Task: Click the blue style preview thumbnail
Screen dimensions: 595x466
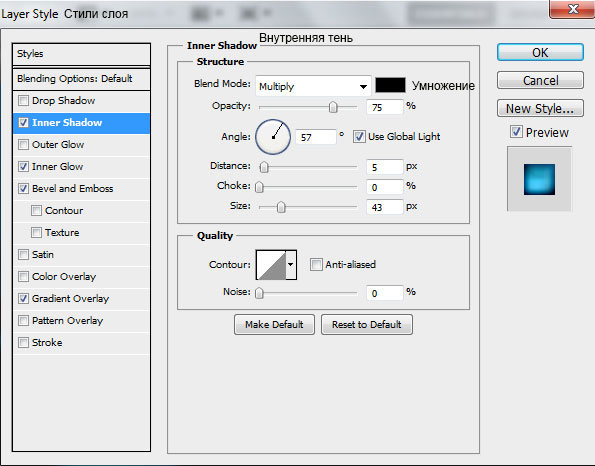Action: click(539, 179)
